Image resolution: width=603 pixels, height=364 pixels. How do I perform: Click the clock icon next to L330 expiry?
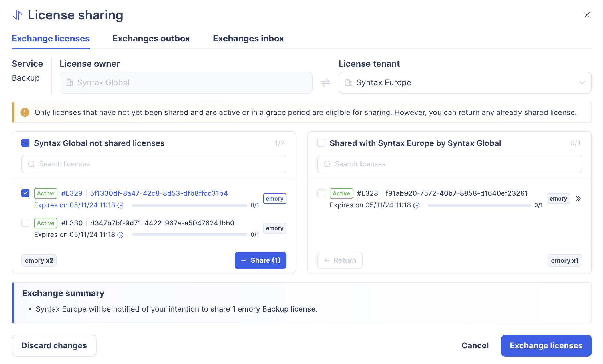point(121,235)
